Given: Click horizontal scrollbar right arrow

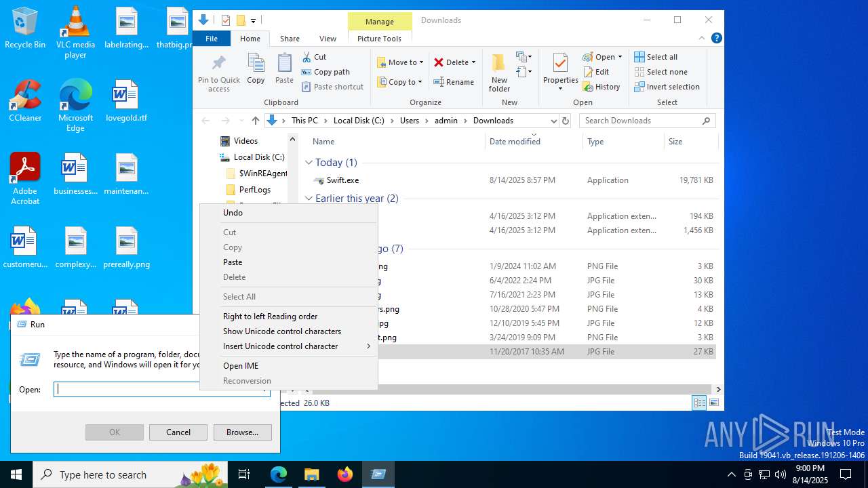Looking at the screenshot, I should coord(718,389).
